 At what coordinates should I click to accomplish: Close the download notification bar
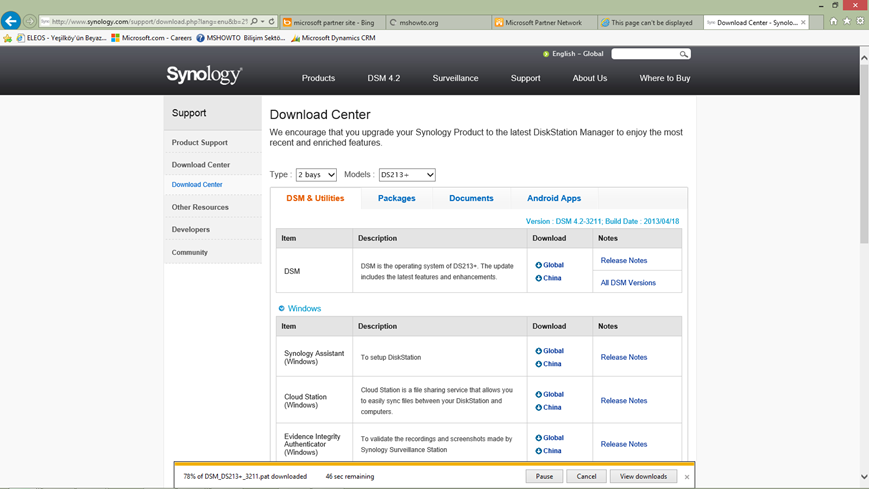(687, 477)
